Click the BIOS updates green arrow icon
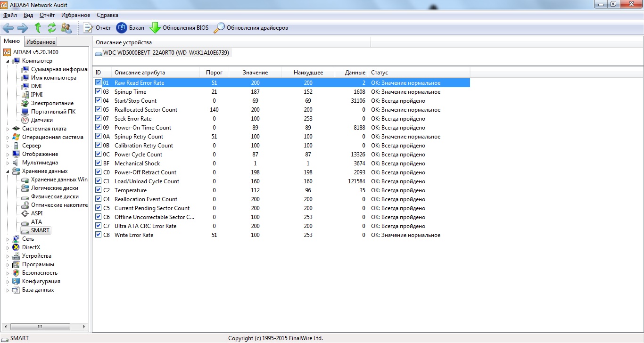This screenshot has width=644, height=343. point(155,28)
